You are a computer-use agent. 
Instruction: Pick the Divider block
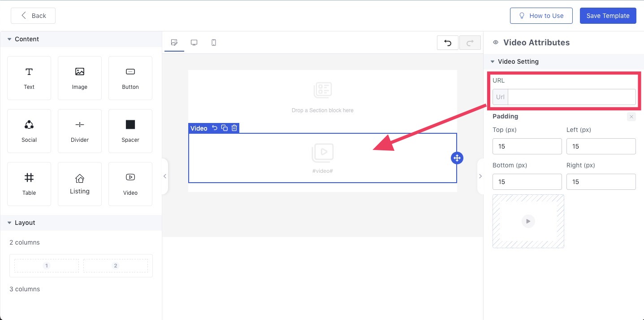(80, 131)
